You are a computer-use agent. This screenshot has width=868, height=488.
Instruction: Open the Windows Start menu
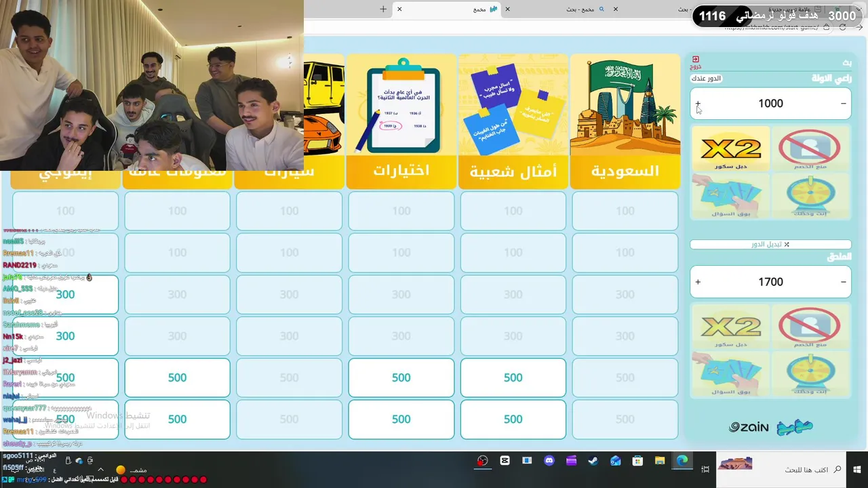(857, 469)
